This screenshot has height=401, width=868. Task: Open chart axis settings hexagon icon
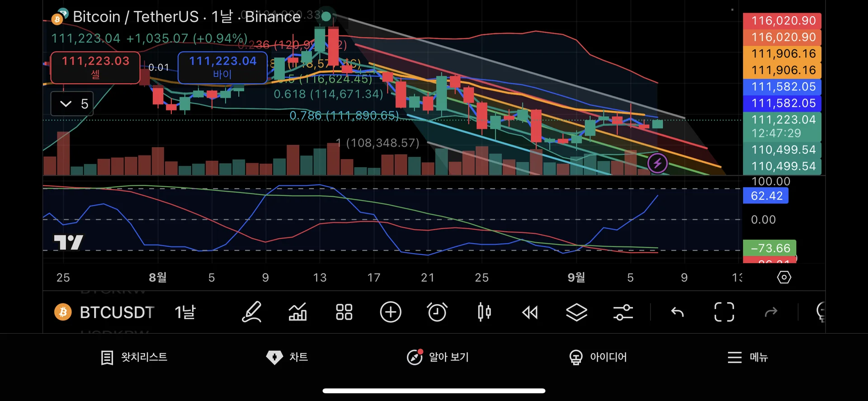point(784,277)
